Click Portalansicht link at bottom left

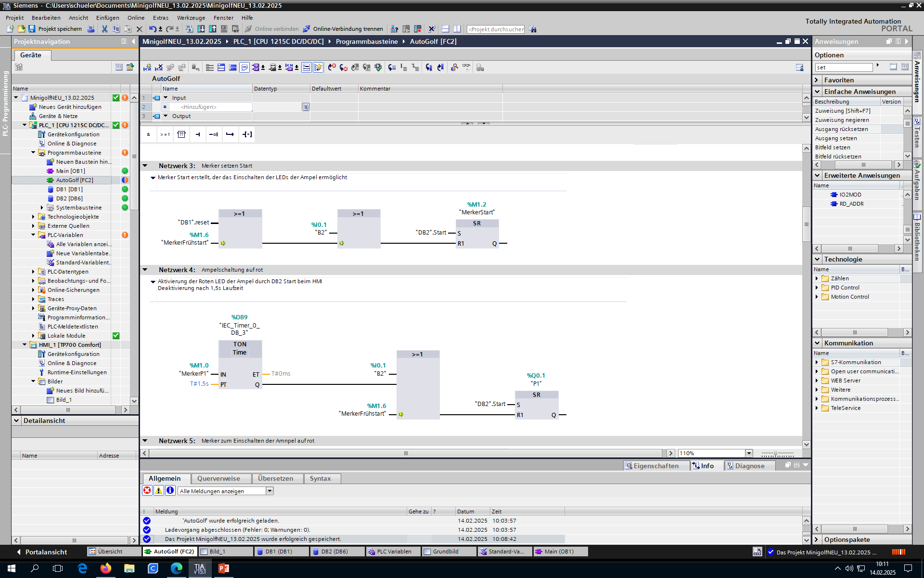click(x=46, y=552)
